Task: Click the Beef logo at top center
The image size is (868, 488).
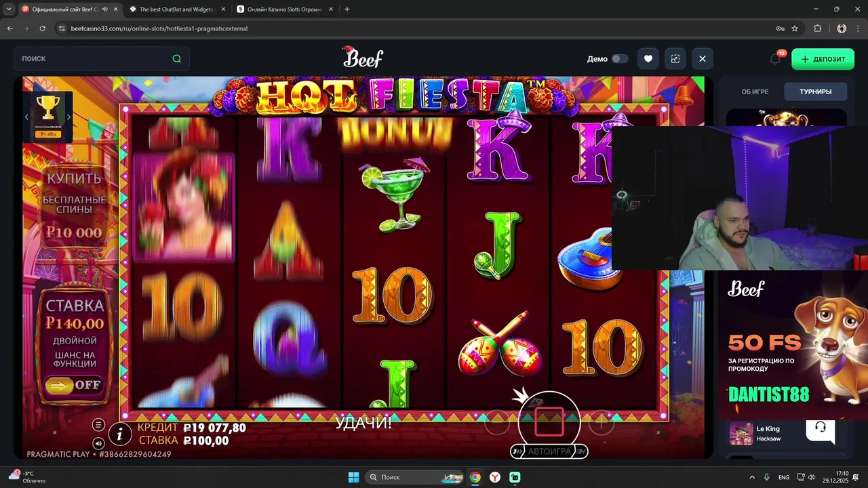Action: coord(363,58)
